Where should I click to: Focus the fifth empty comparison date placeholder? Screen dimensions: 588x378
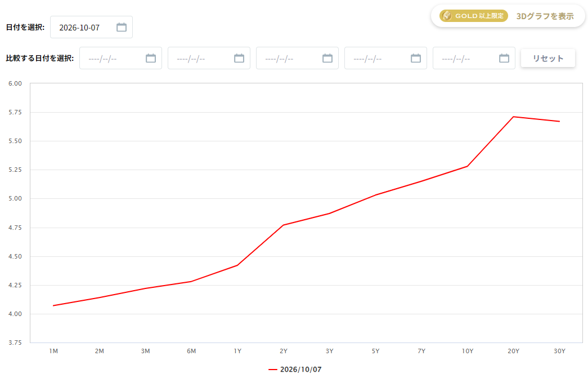456,59
